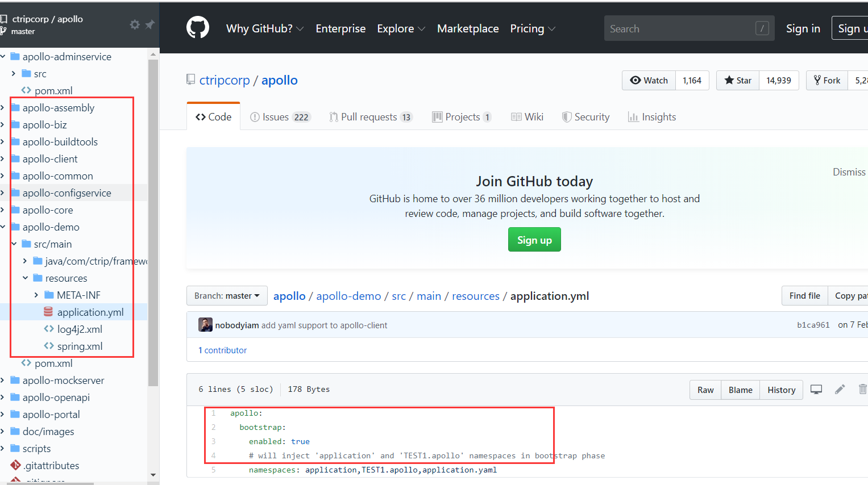Open commit b1ca961 link

tap(813, 325)
